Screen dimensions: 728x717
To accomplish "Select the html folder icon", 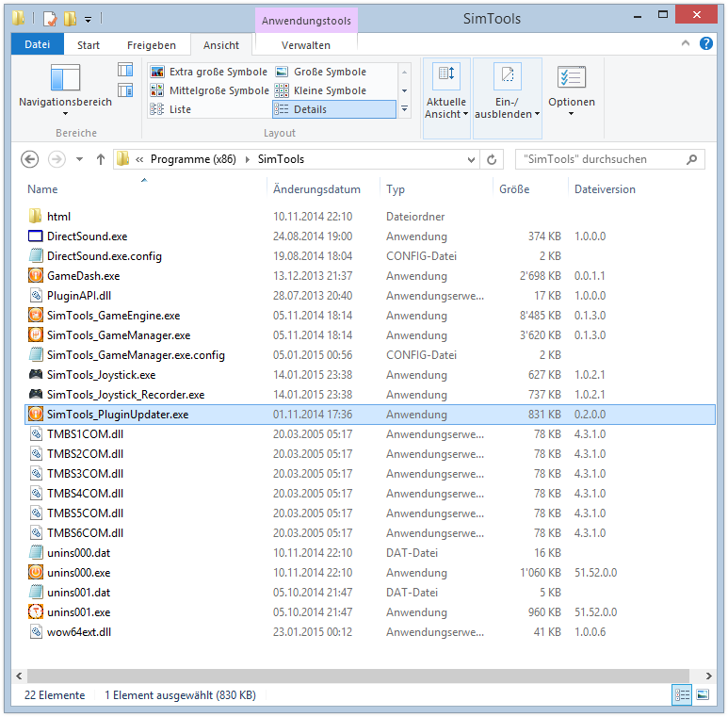I will coord(35,216).
